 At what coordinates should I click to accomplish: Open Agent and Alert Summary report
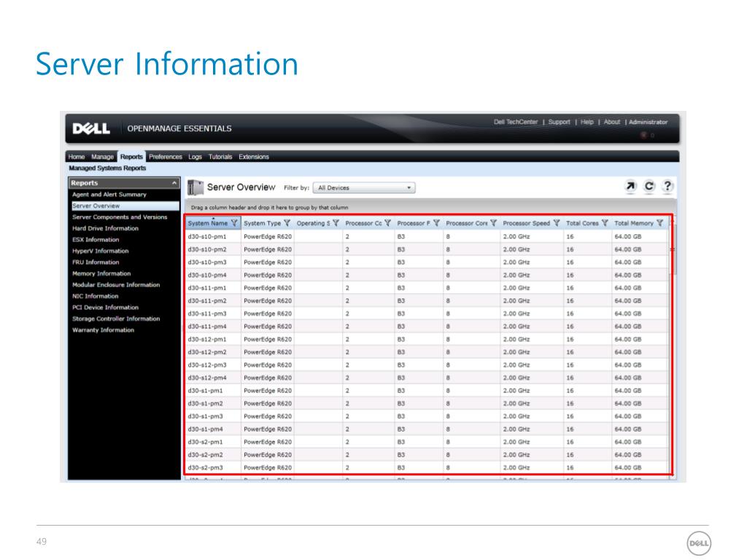109,194
